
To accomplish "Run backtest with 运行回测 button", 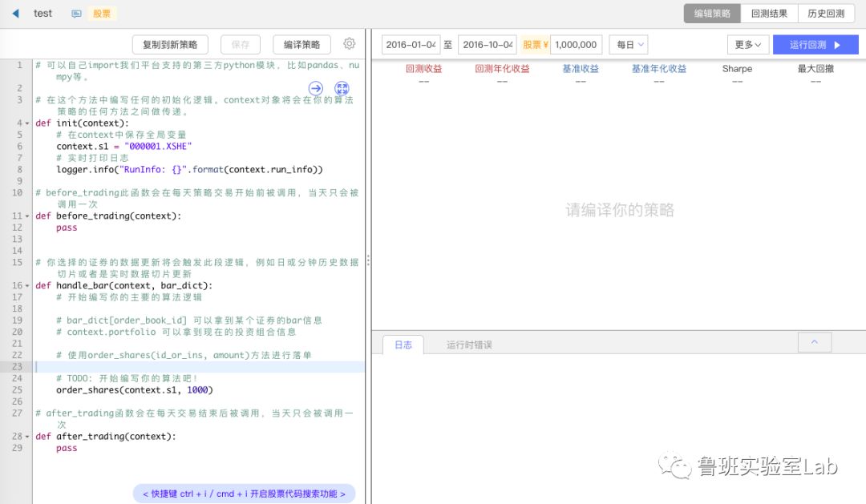I will (x=815, y=45).
